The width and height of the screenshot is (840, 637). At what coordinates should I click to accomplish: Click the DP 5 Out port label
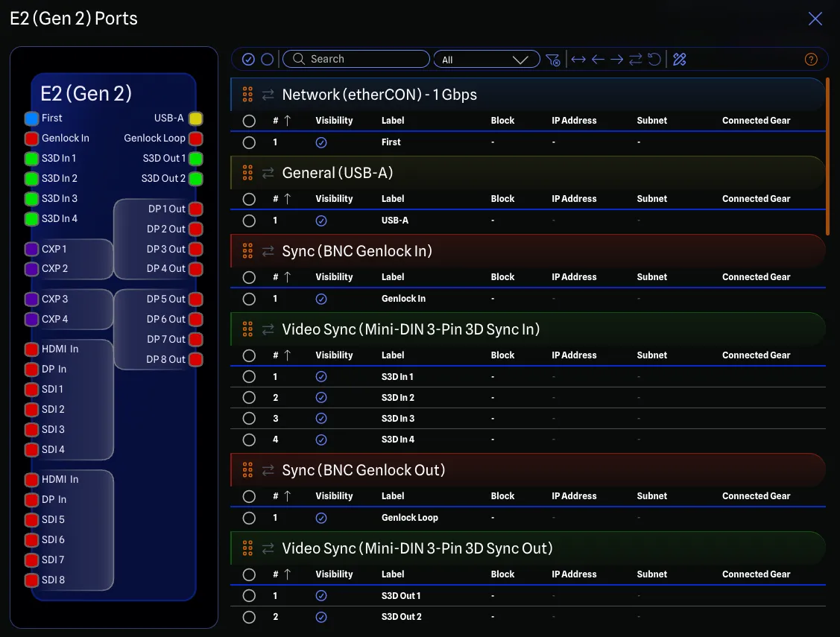(x=165, y=300)
